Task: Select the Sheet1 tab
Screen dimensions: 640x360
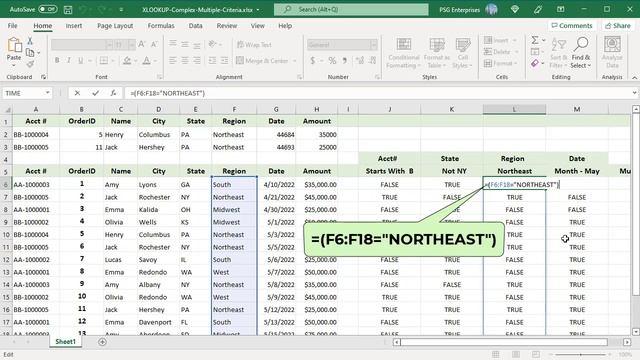Action: [65, 342]
